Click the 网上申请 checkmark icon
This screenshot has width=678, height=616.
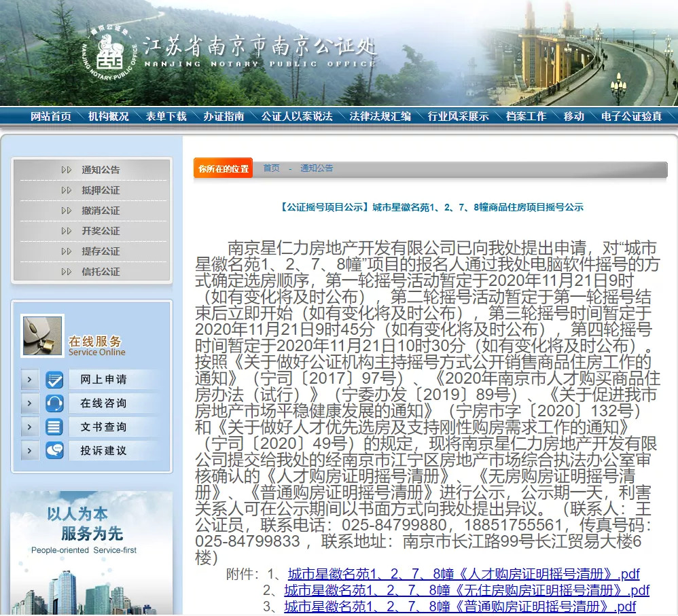pos(54,380)
